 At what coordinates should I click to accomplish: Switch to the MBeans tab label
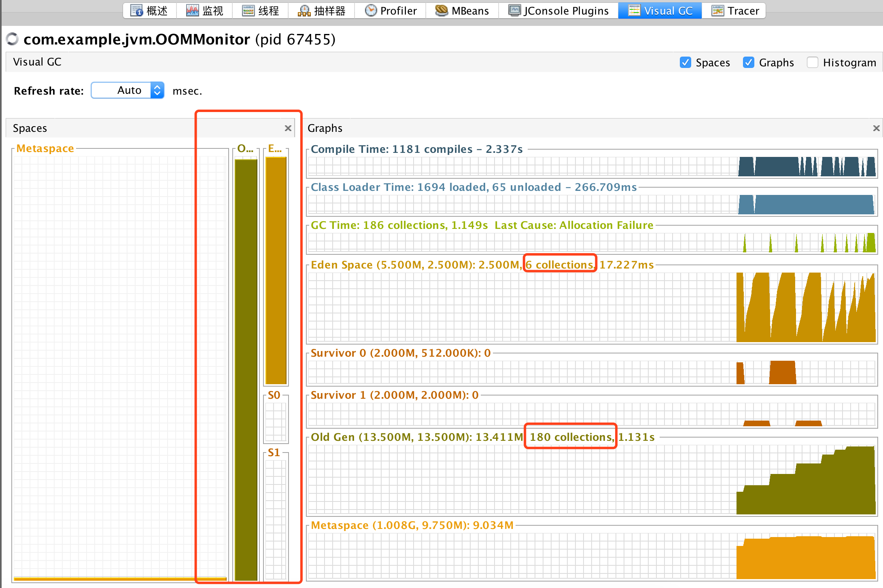tap(470, 11)
